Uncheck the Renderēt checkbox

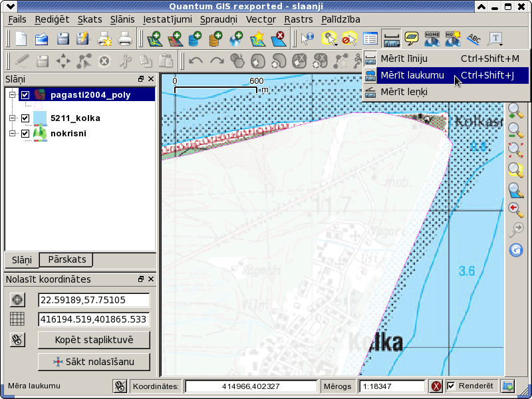click(452, 386)
